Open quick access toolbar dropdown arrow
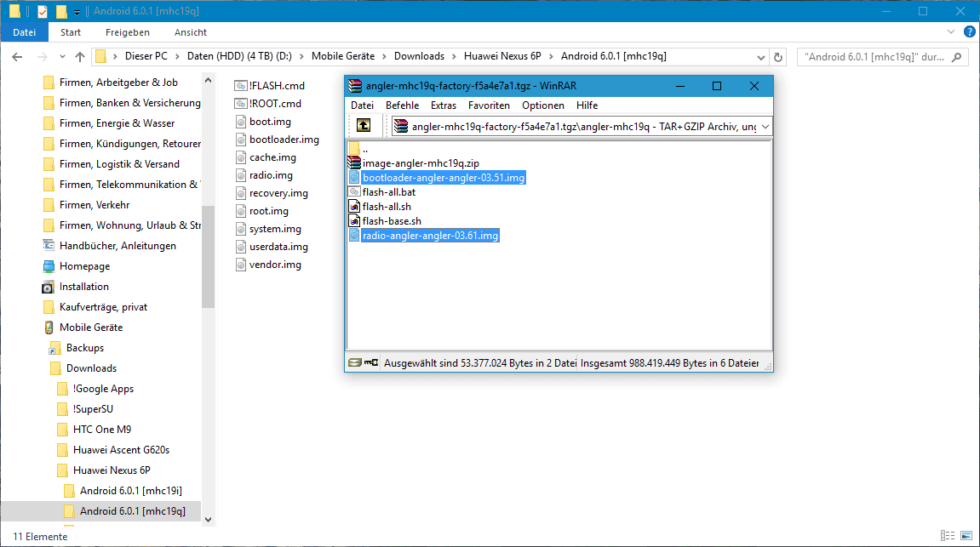Viewport: 980px width, 547px height. [77, 12]
